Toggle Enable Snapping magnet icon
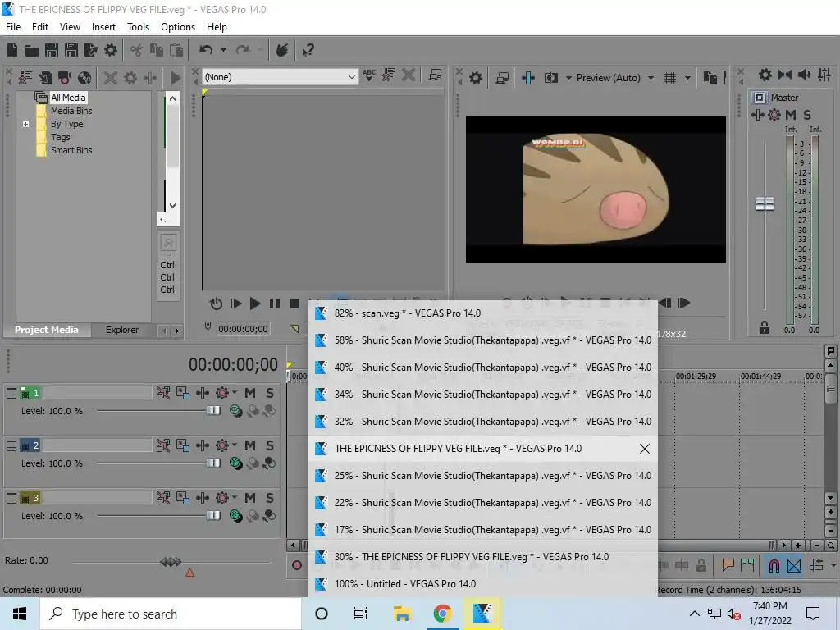The height and width of the screenshot is (630, 840). point(774,565)
